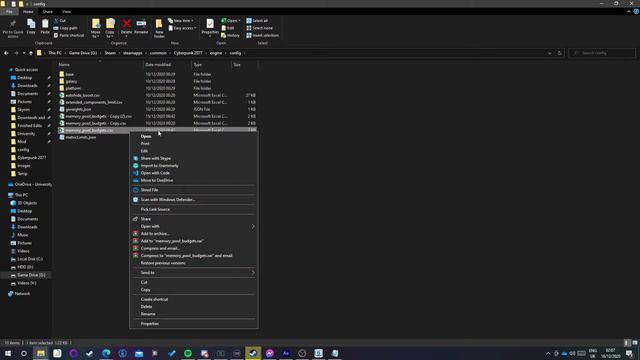
Task: Select the extended_components_limit.csv file
Action: (x=157, y=102)
